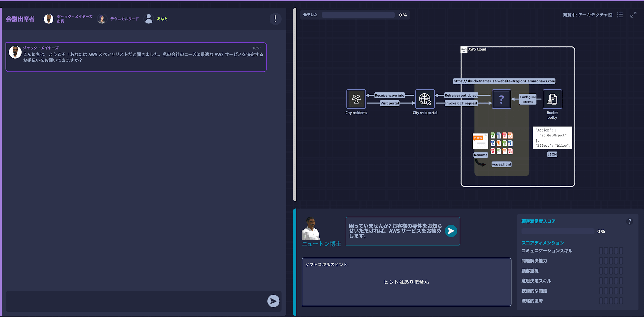
Task: Click the Visit portal label
Action: pyautogui.click(x=390, y=103)
